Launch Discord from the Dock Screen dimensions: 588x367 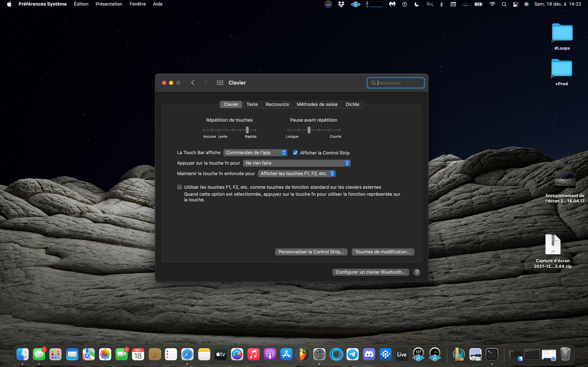click(369, 355)
